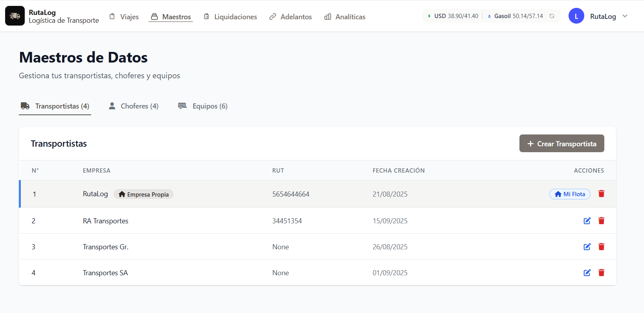This screenshot has width=644, height=313.
Task: Delete the RutaLog transportista row
Action: coord(601,194)
